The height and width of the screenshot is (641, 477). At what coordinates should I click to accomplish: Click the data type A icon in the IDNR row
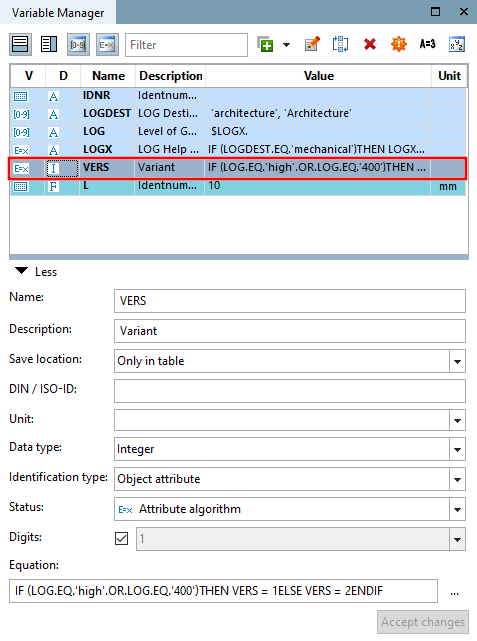tap(53, 96)
